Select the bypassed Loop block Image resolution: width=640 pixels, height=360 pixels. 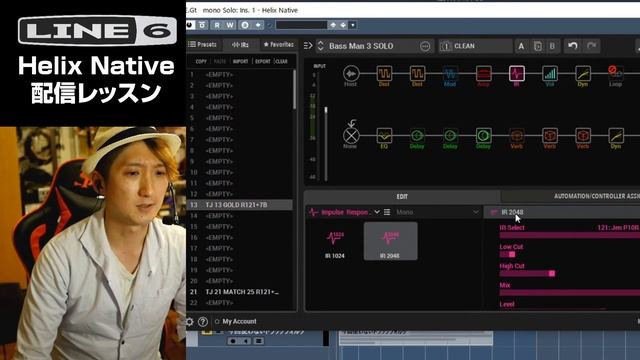click(x=616, y=74)
